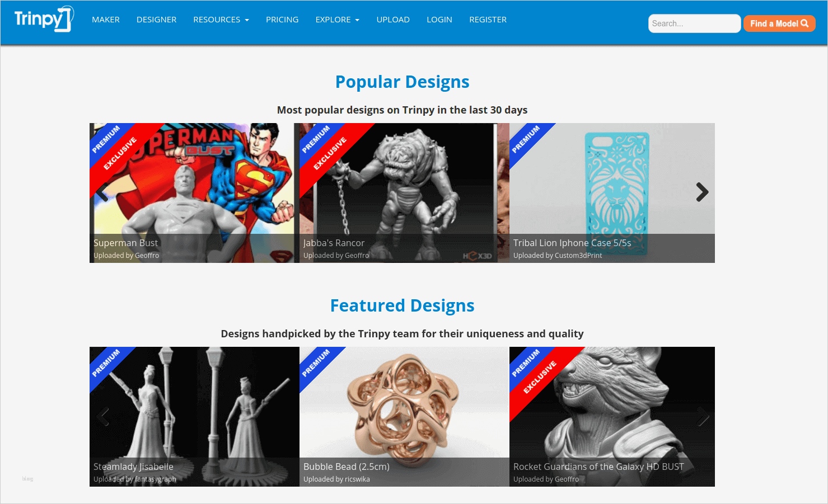Click the magnifier icon in Find a Model
828x504 pixels.
[804, 23]
